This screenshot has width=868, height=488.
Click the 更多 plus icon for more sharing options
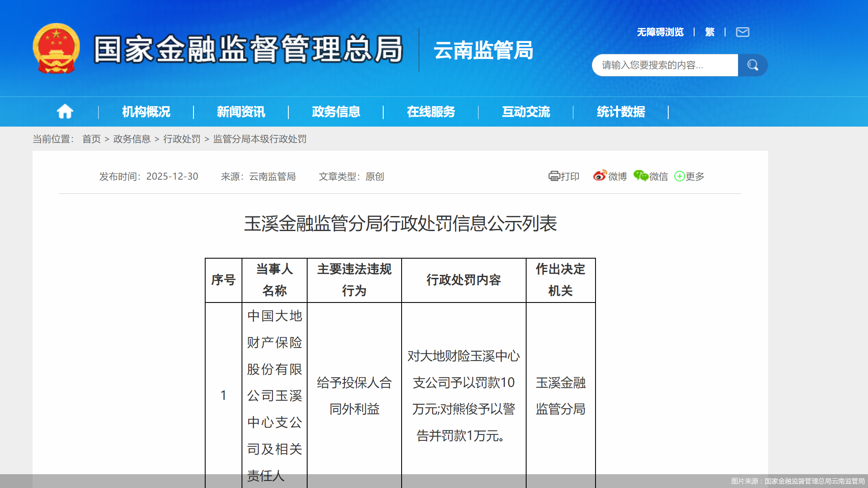(x=680, y=176)
